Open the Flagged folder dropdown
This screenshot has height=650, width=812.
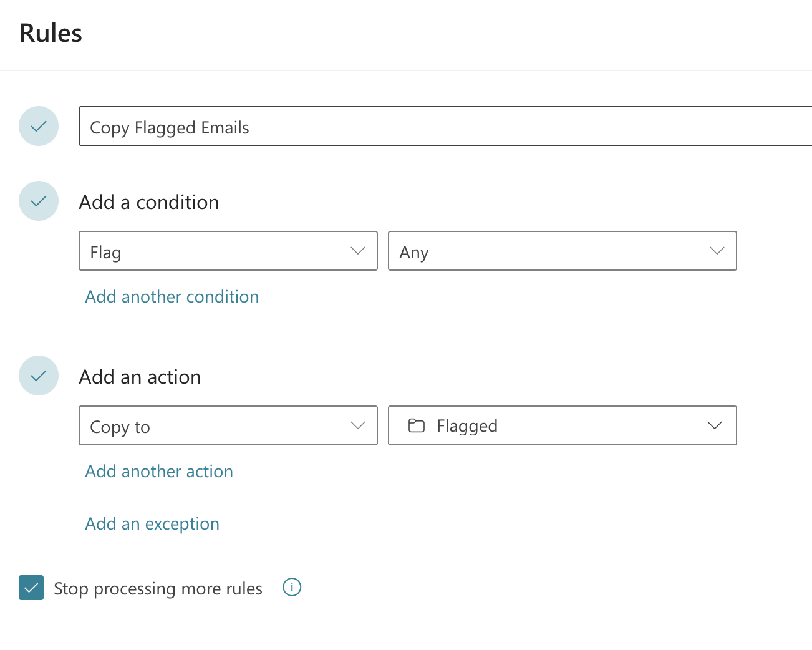563,425
